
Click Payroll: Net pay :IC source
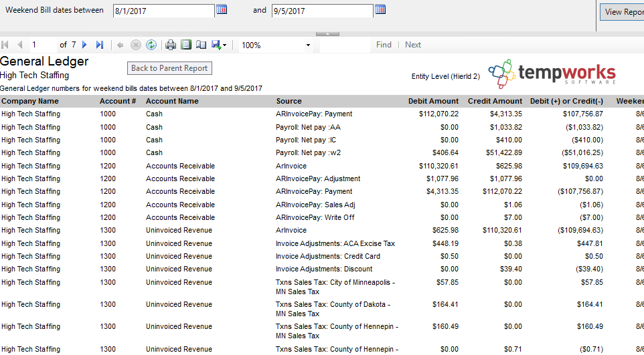pyautogui.click(x=306, y=140)
